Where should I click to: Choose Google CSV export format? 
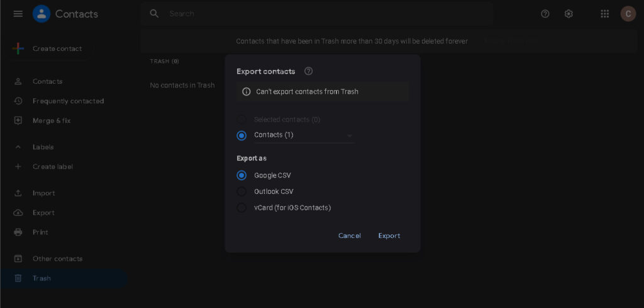[241, 175]
